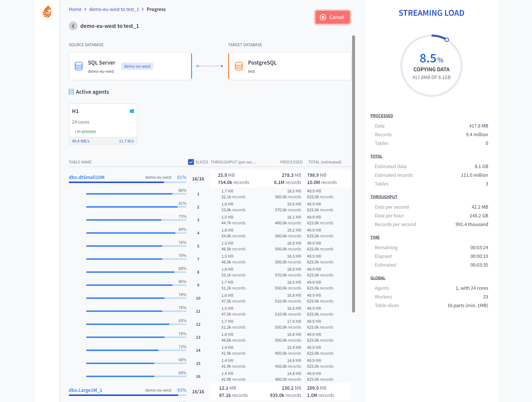This screenshot has height=402, width=532.
Task: Click the Windows logo on H1 agent
Action: [x=132, y=111]
